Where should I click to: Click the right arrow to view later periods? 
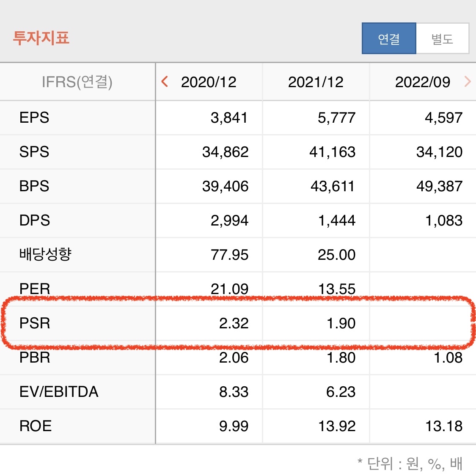468,82
